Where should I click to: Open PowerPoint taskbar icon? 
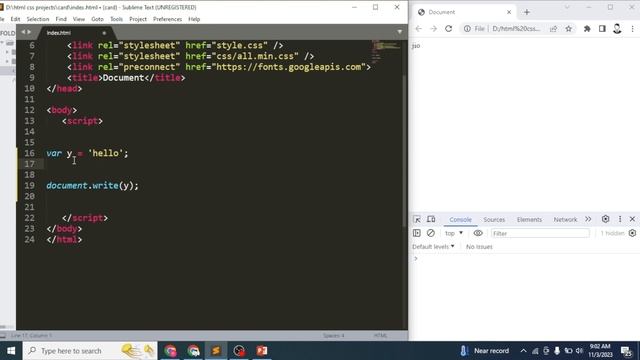[x=262, y=351]
